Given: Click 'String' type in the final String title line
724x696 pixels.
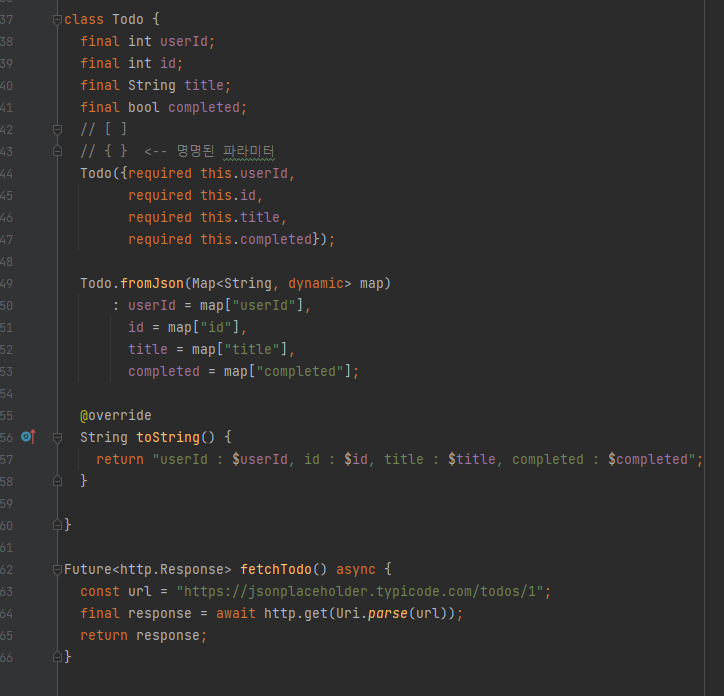Looking at the screenshot, I should [151, 85].
